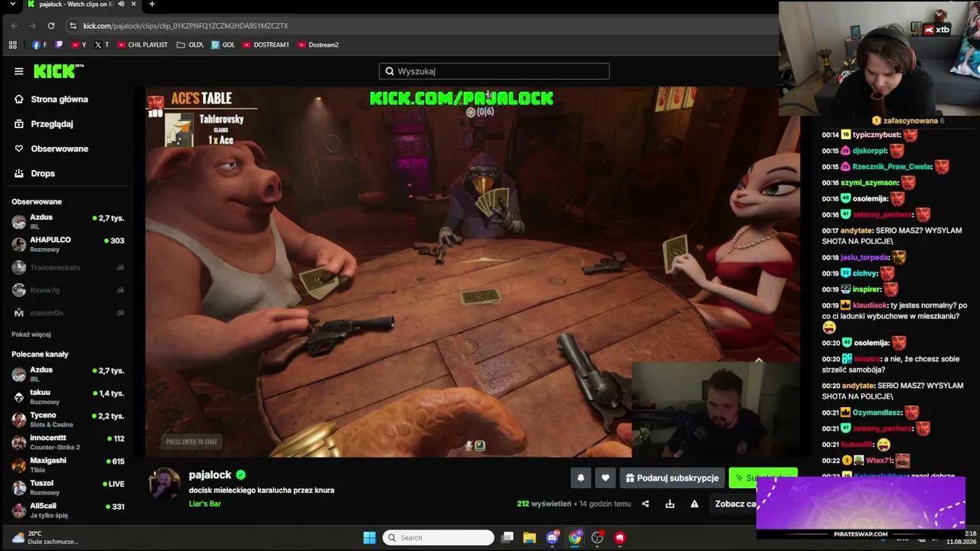
Task: Open Azdus channel under Obserwowane
Action: click(x=67, y=221)
